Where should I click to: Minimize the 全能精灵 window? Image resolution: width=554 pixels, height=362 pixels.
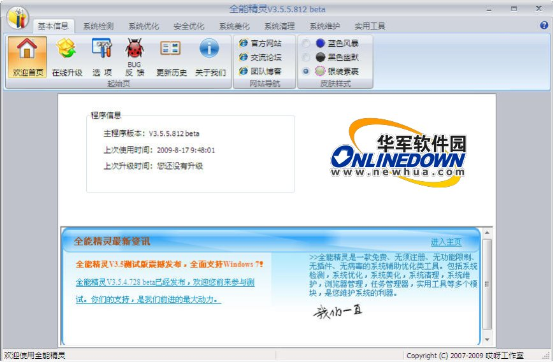[x=489, y=9]
